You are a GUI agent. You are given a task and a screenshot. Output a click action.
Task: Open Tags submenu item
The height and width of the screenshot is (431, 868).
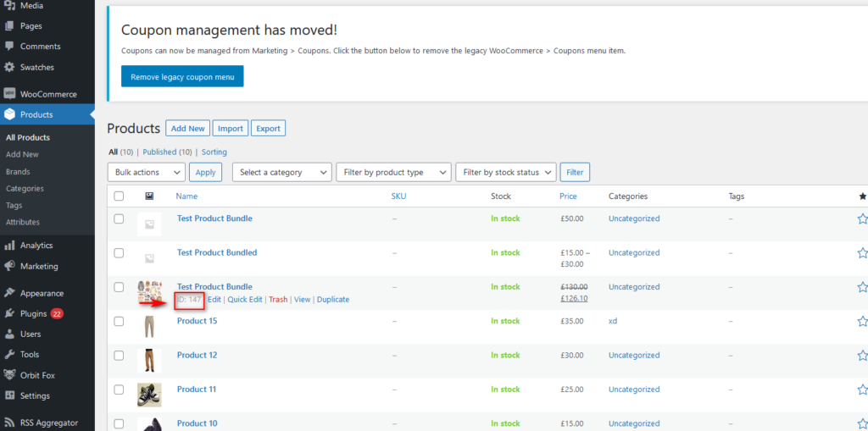(x=14, y=205)
